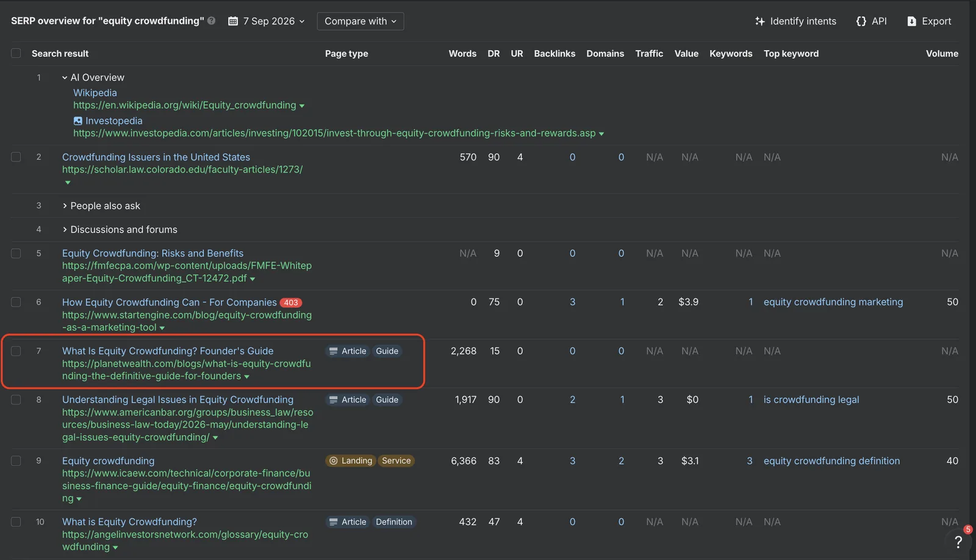
Task: Expand the Discussions and forums row
Action: click(x=120, y=230)
